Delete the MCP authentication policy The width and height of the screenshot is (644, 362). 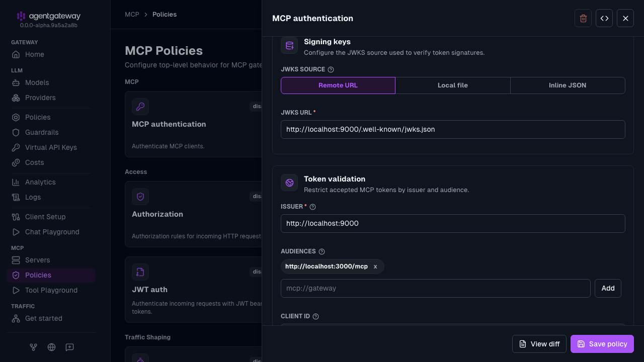(583, 18)
